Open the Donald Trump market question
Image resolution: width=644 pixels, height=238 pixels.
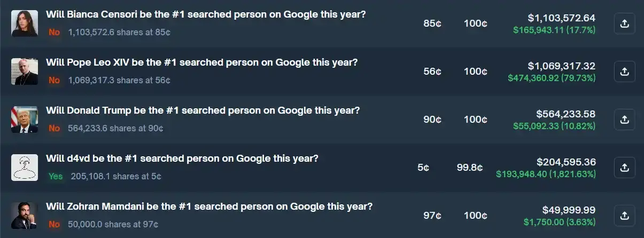[x=203, y=110]
